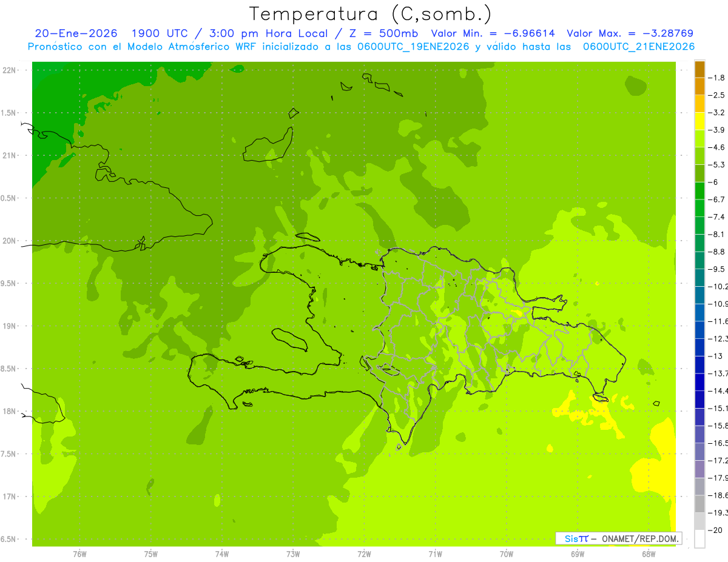This screenshot has width=728, height=562.
Task: Click the "17N" latitude axis label
Action: [10, 497]
